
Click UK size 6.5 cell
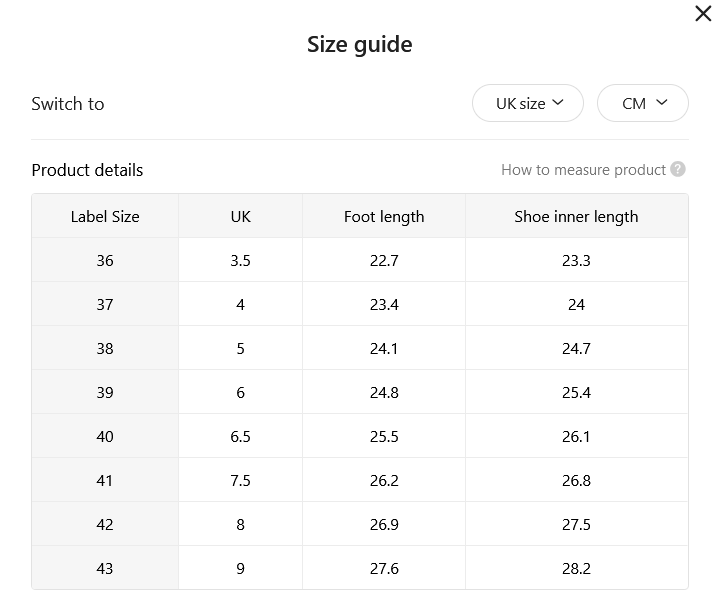pyautogui.click(x=241, y=436)
